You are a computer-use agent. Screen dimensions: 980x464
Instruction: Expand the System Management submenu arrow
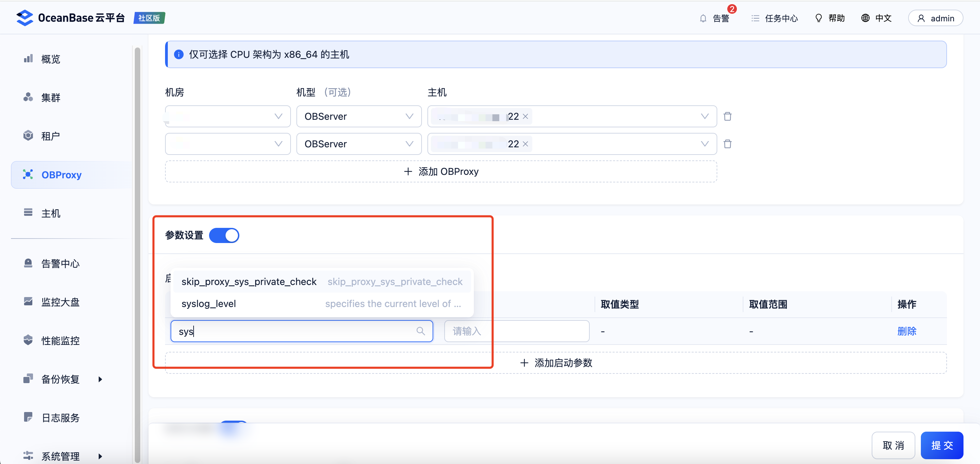point(100,456)
